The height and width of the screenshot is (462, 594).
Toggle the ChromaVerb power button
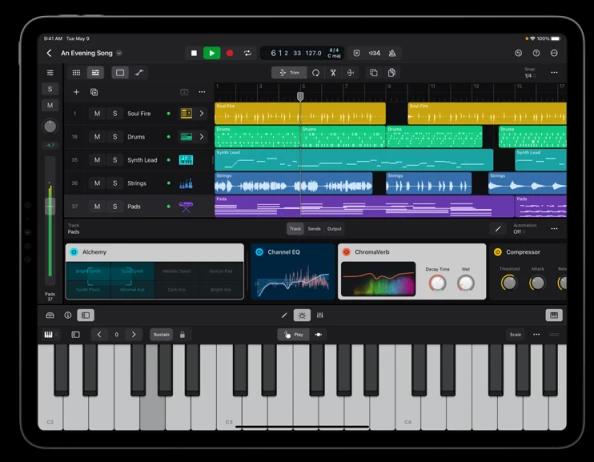[x=346, y=252]
